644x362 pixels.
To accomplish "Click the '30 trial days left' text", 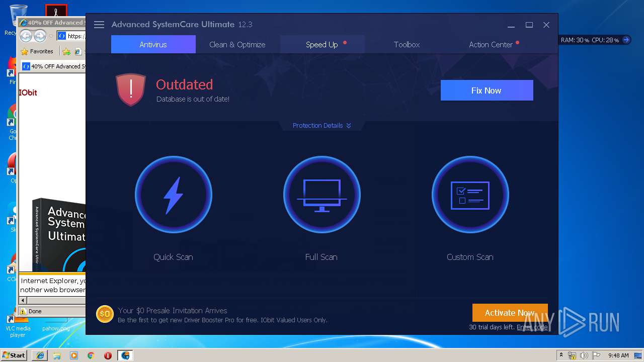I will (492, 327).
